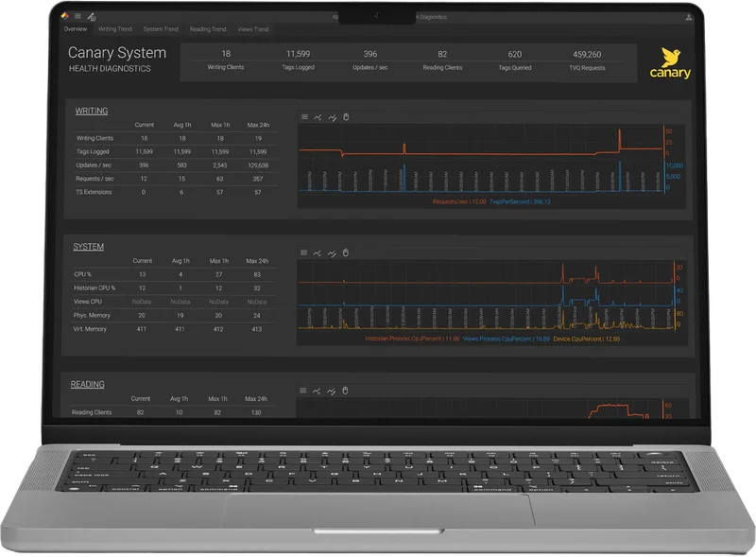This screenshot has height=557, width=756.
Task: Open the READING section heading link
Action: [x=87, y=384]
